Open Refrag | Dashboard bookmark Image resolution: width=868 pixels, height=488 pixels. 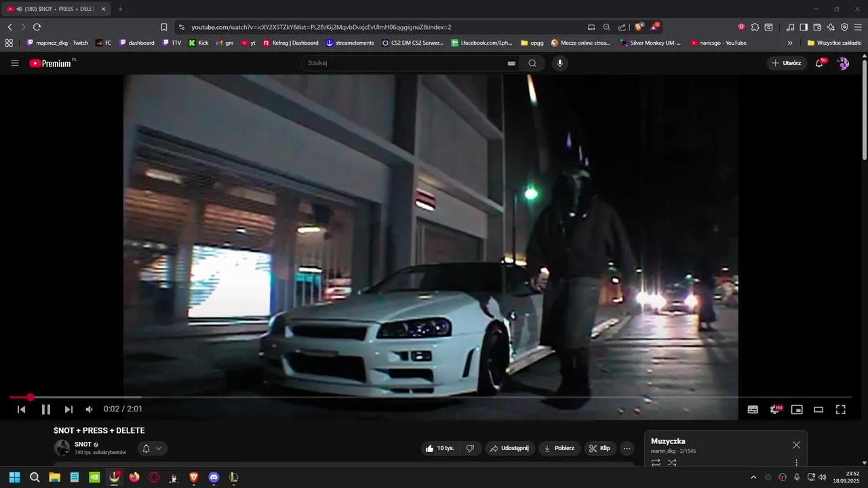(290, 43)
